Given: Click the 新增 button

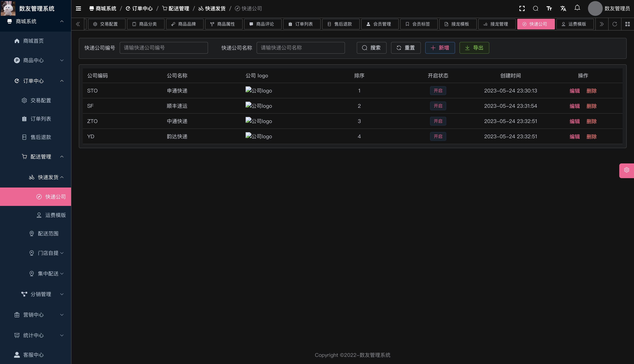Looking at the screenshot, I should pos(440,48).
